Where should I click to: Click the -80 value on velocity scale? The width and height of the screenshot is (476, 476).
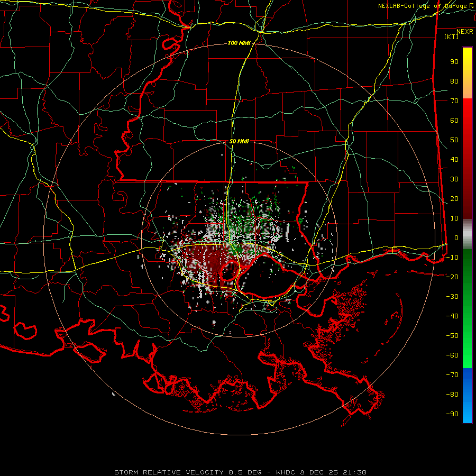(x=452, y=395)
